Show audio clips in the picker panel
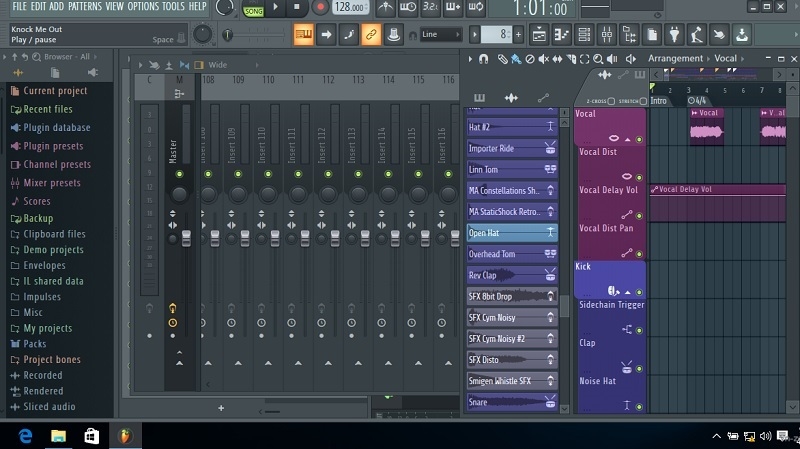Image resolution: width=800 pixels, height=449 pixels. pos(511,98)
